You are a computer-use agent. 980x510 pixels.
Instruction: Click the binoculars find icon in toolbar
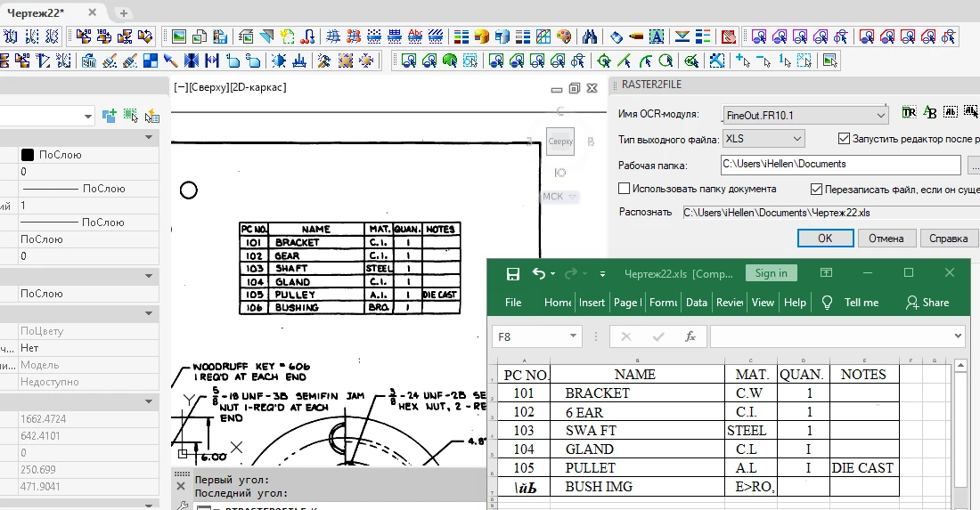tap(590, 36)
